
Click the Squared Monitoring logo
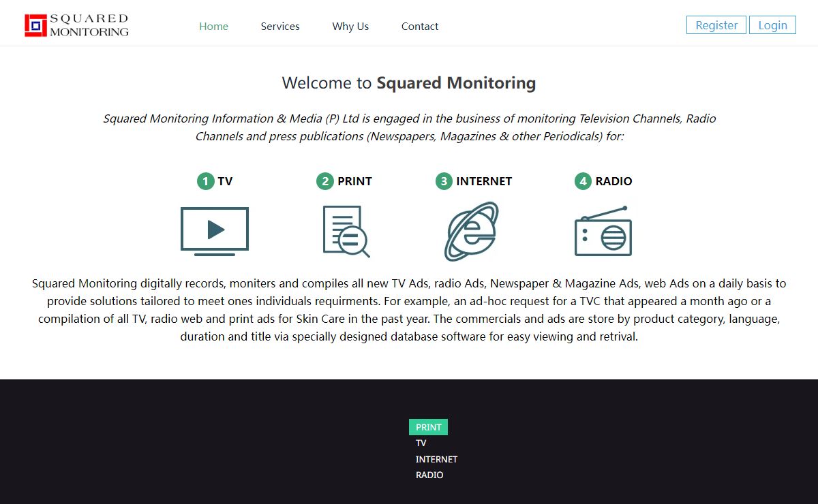coord(76,25)
